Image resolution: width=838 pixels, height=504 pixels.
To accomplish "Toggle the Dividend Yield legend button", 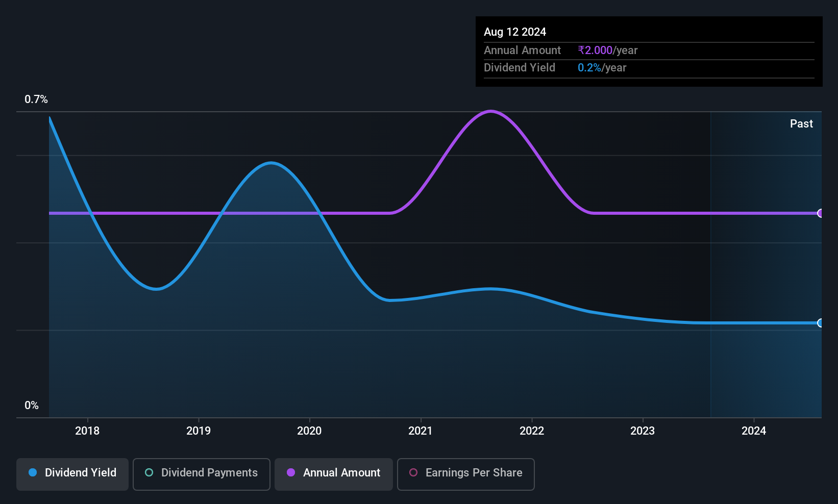I will pyautogui.click(x=72, y=474).
